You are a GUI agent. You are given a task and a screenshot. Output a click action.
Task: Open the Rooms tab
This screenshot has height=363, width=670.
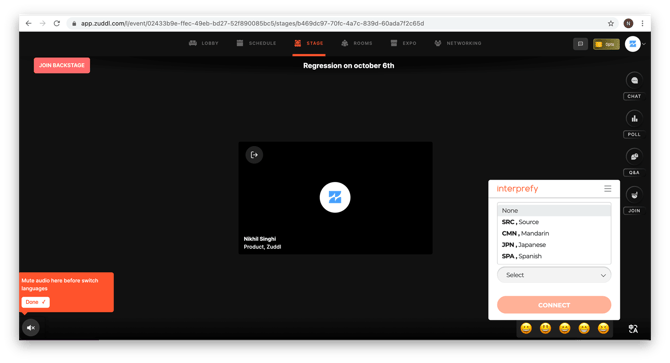pos(357,43)
